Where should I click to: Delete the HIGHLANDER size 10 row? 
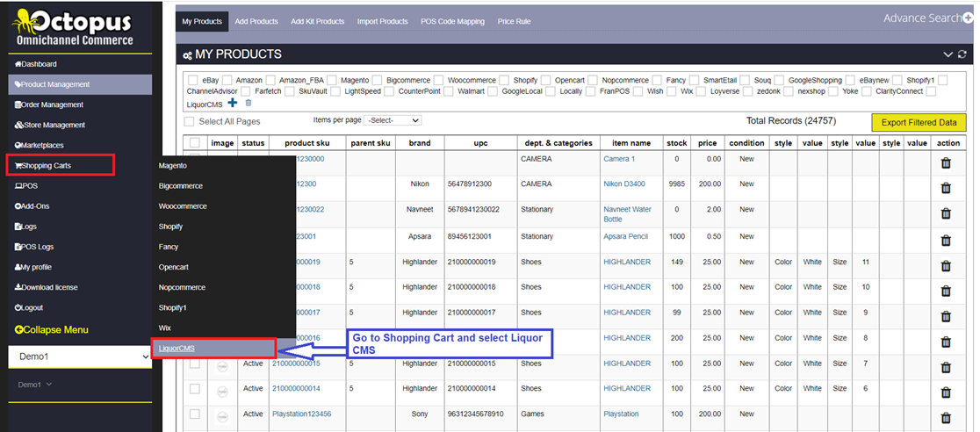(946, 291)
